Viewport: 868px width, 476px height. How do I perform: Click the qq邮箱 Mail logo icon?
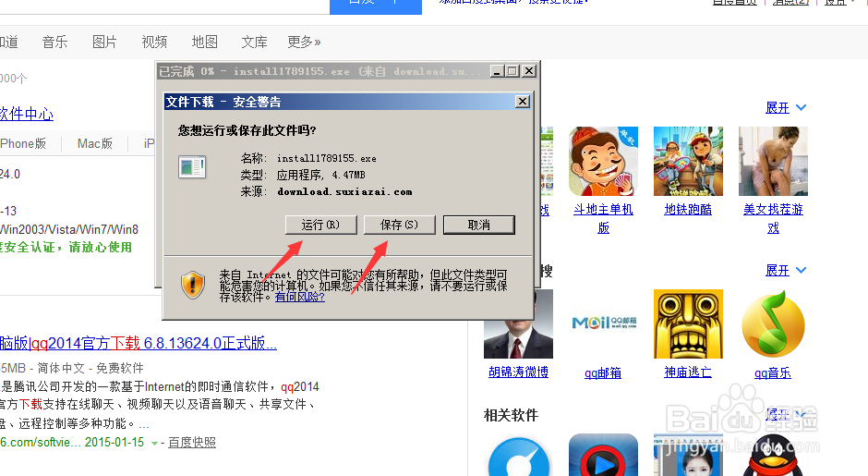click(x=603, y=323)
